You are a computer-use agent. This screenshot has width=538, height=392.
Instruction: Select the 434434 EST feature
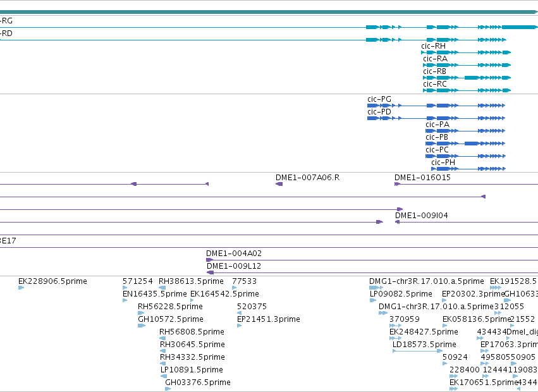tap(480, 338)
